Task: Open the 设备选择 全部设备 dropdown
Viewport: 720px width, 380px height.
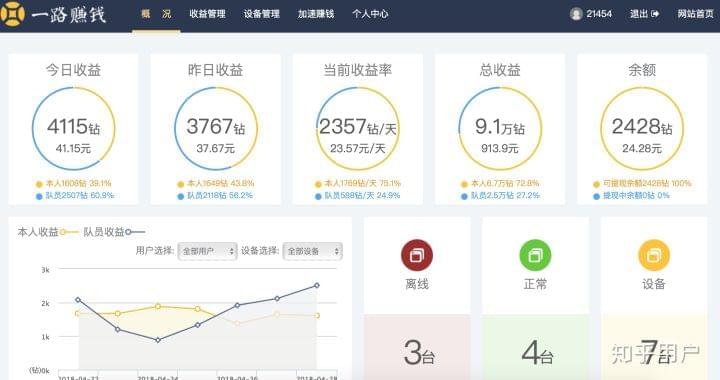Action: point(313,251)
